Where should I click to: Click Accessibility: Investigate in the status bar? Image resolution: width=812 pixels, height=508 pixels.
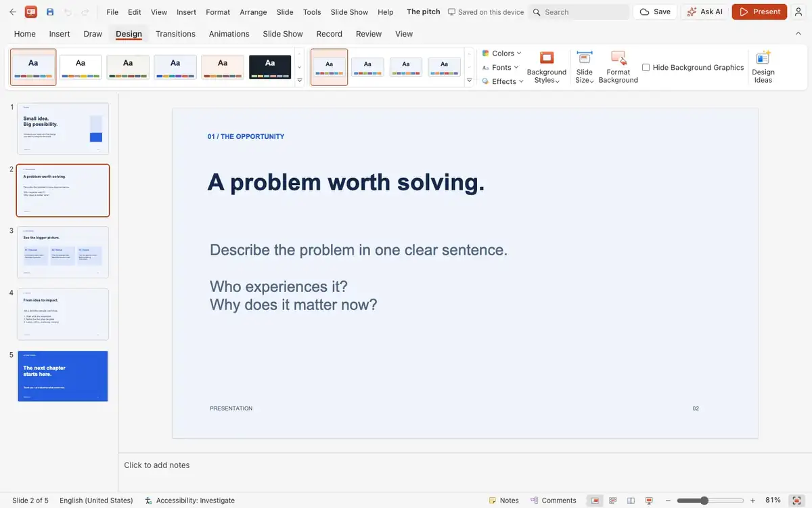pyautogui.click(x=190, y=501)
